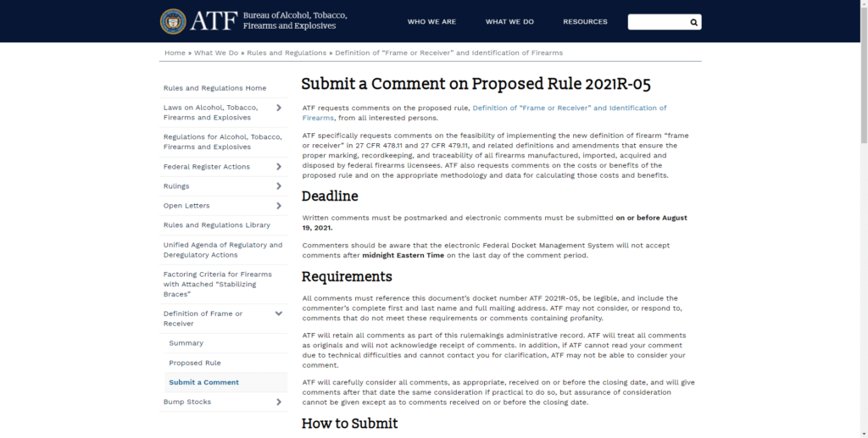Viewport: 868px width, 438px height.
Task: Open Definition of Frame or Receiver body link
Action: tap(484, 113)
